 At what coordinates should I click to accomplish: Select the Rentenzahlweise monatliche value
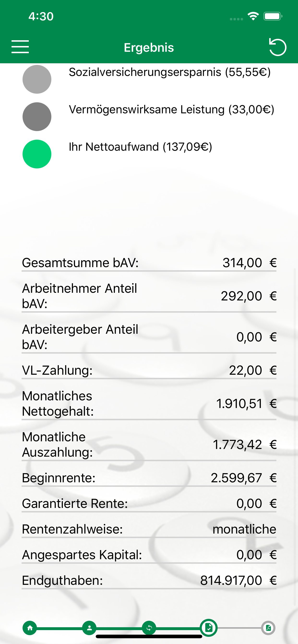244,529
